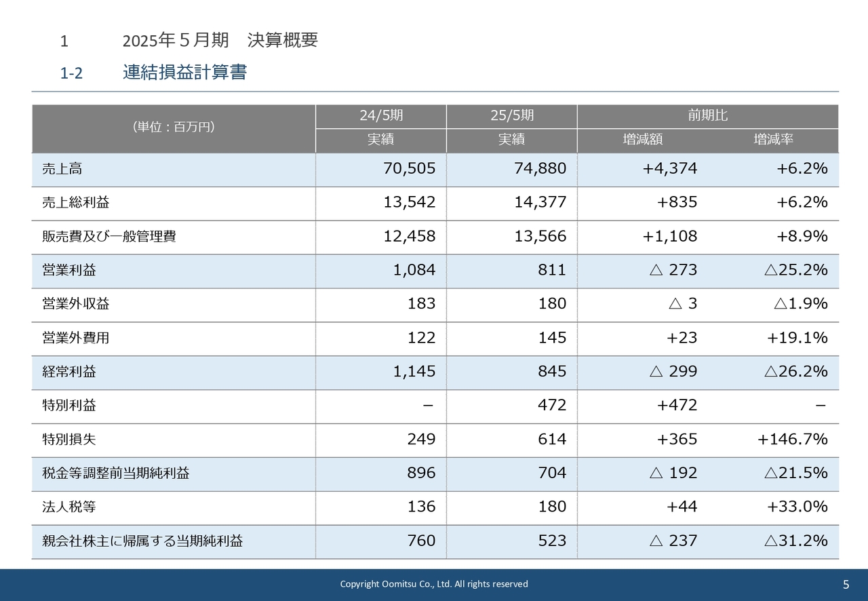Click the row label '営業外収益'

point(76,304)
